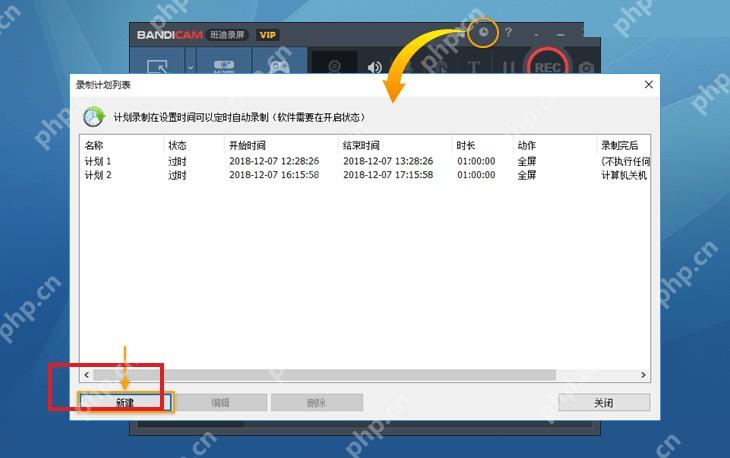Select the rectangle screen recording mode icon
Viewport: 730px width, 458px height.
coord(157,66)
